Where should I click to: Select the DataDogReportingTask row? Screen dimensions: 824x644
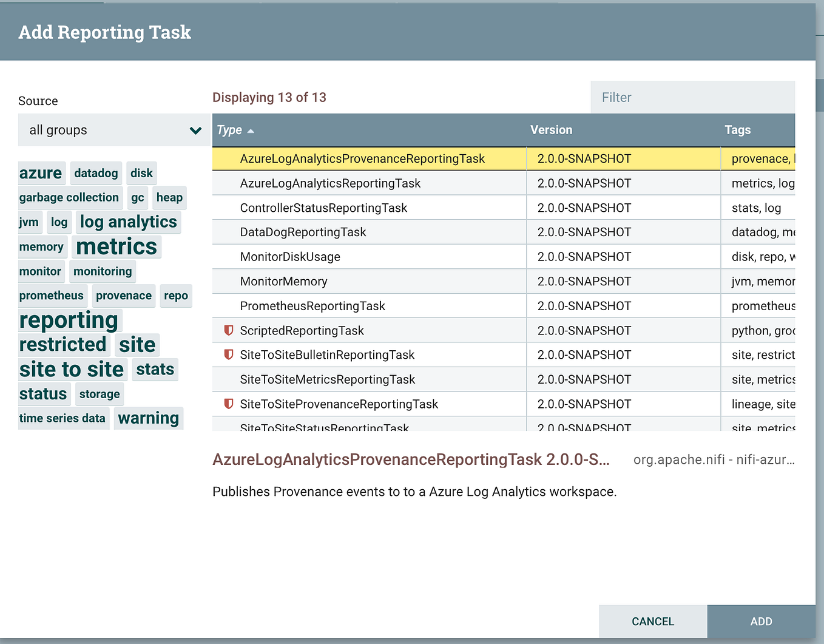[364, 232]
